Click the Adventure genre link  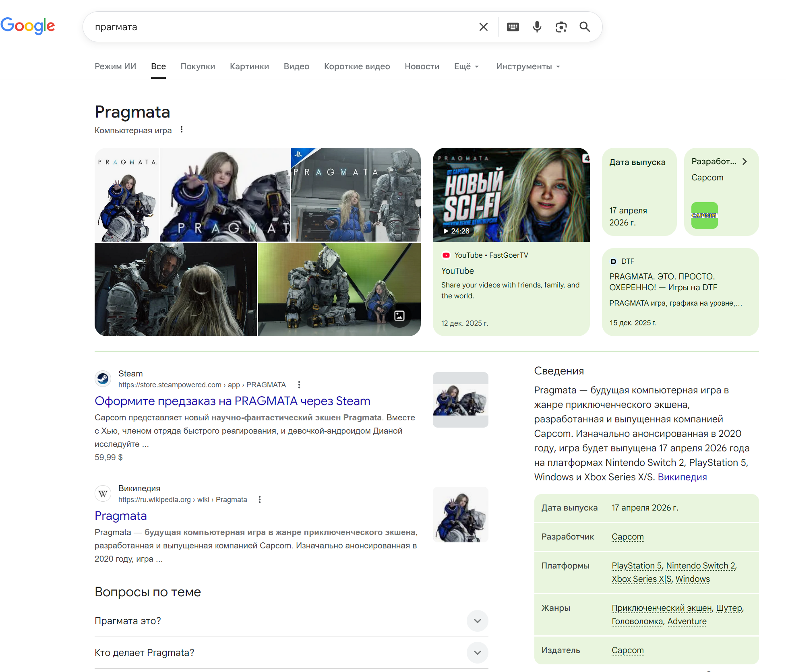point(687,621)
